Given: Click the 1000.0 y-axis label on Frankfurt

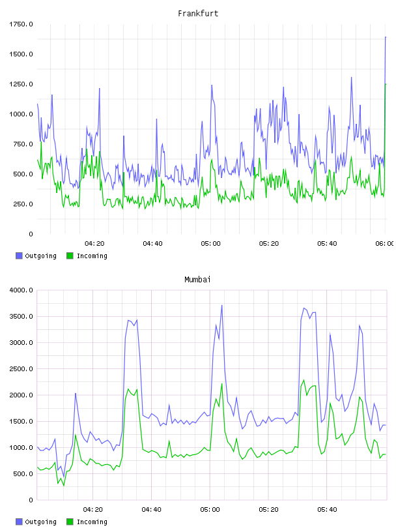Looking at the screenshot, I should 21,114.
